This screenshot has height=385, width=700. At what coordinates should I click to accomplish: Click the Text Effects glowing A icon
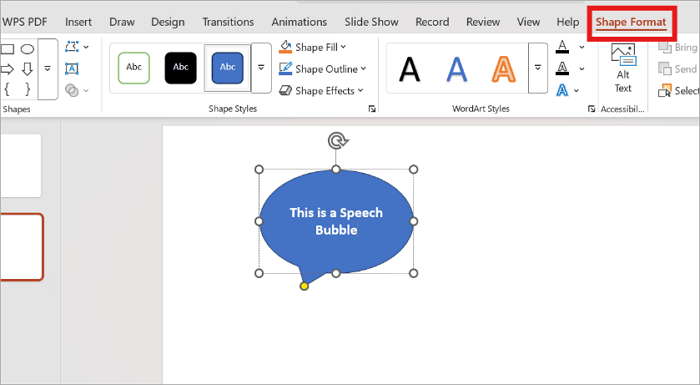(562, 91)
